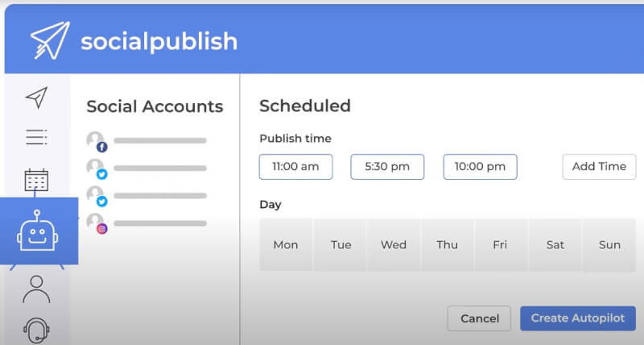
Task: Click the Create Autopilot button
Action: tap(578, 318)
